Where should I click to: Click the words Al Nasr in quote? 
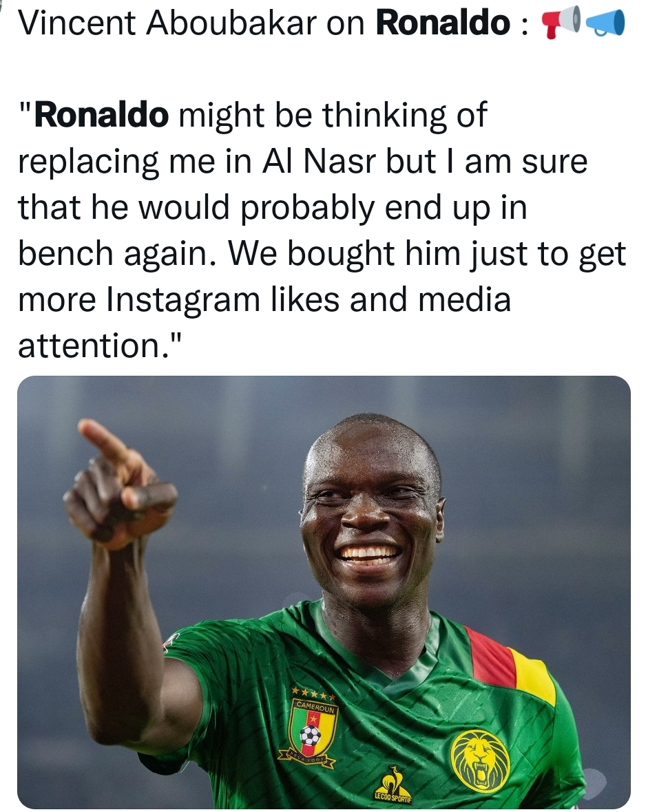pos(318,162)
